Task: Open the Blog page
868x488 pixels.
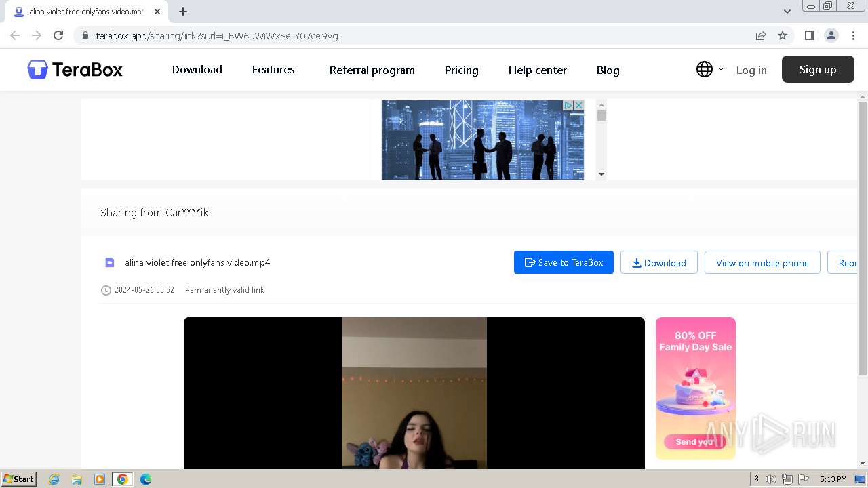Action: [608, 70]
